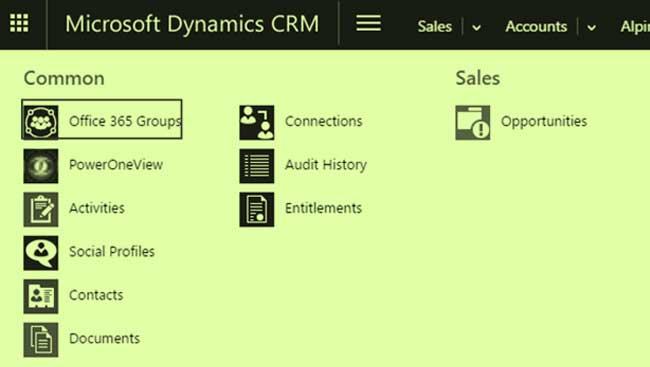Open the Connections text link
The width and height of the screenshot is (650, 367).
323,121
